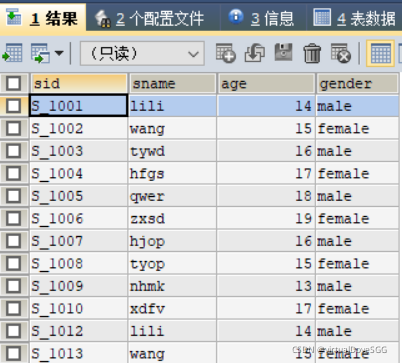Viewport: 402px width, 363px height.
Task: Click the profiler icon on 配置文件 tab
Action: click(x=103, y=18)
